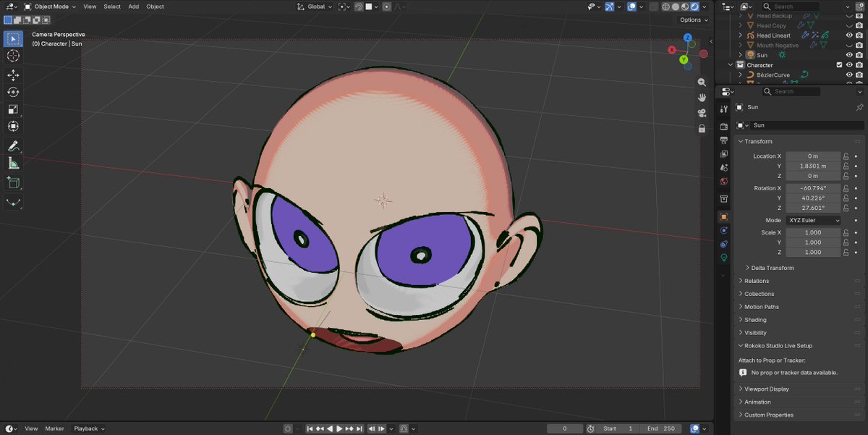This screenshot has height=435, width=868.
Task: Toggle the lock for Rotation Z
Action: (846, 208)
